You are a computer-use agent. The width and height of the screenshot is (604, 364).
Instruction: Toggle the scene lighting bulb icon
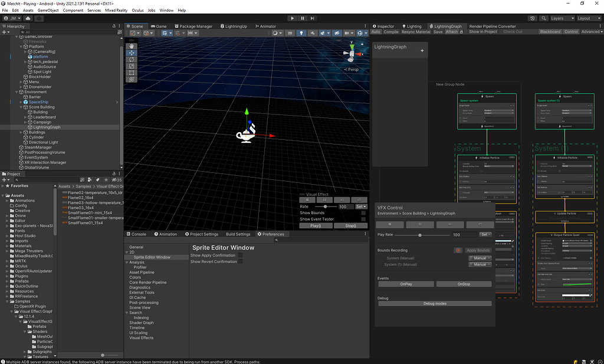[x=301, y=33]
